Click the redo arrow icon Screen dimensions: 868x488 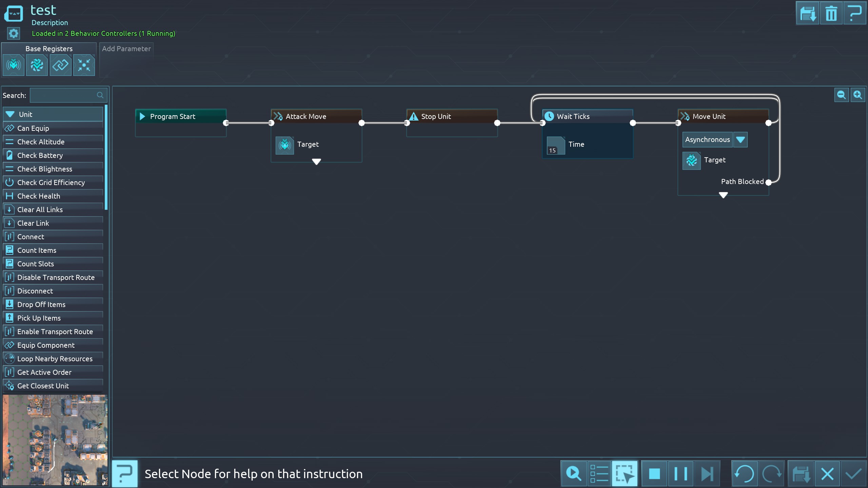click(771, 473)
